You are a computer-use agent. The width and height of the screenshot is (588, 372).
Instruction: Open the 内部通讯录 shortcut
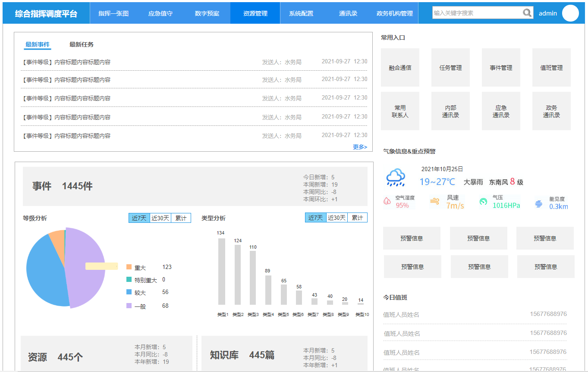[450, 111]
